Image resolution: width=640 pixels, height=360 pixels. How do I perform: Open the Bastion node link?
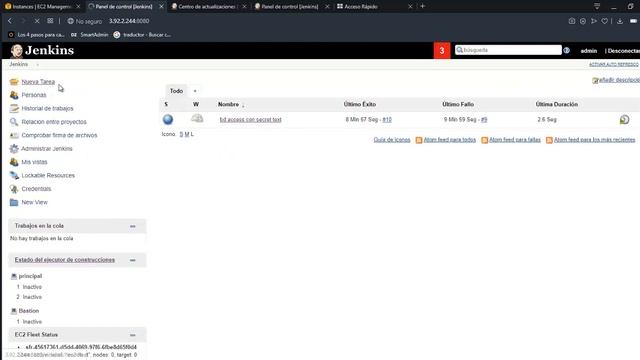[29, 311]
